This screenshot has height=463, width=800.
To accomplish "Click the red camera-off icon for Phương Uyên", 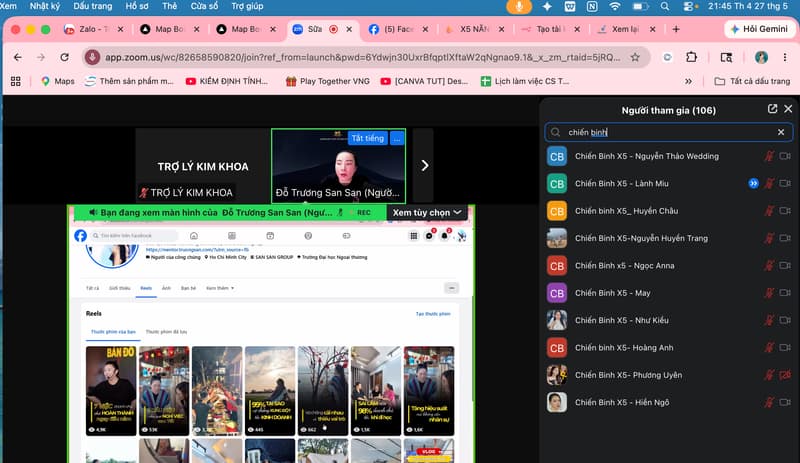I will tap(785, 375).
